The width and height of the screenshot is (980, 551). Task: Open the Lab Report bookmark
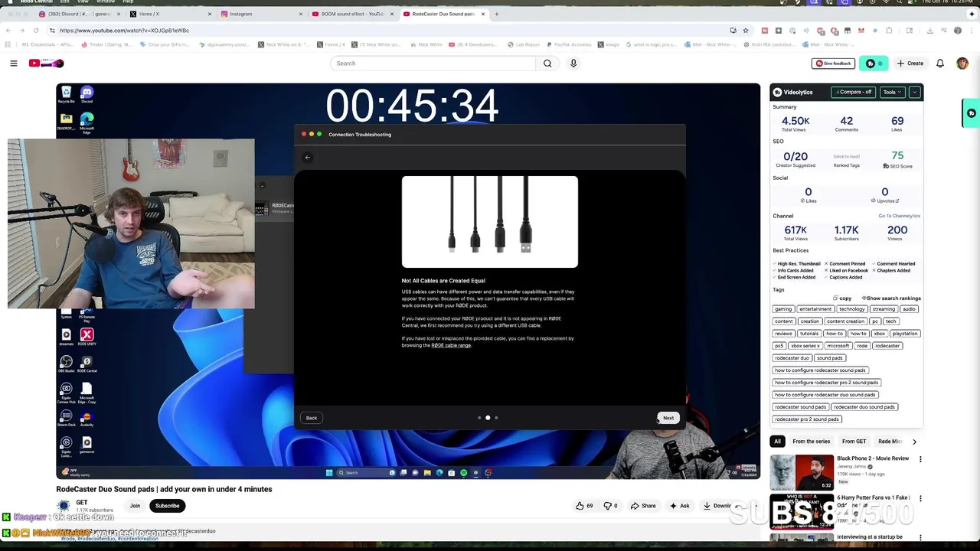tap(524, 44)
